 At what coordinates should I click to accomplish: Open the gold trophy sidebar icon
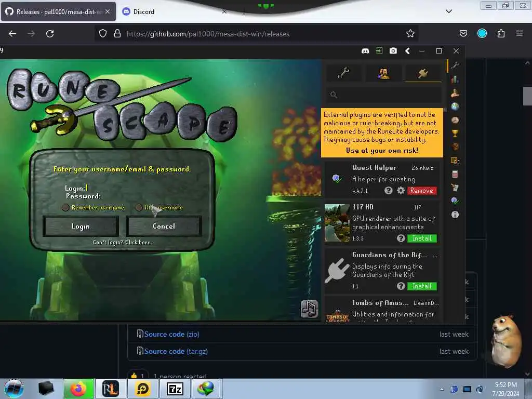(x=455, y=134)
